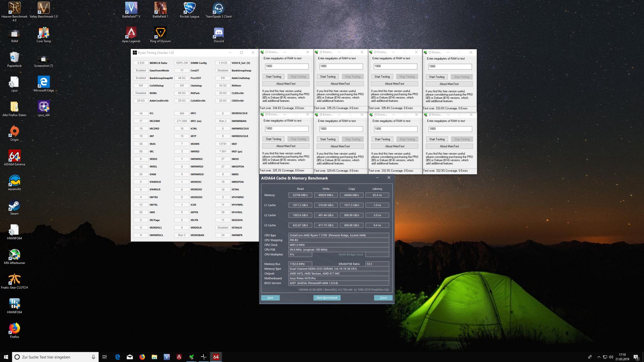Click the Memory Bus value 1762.8 MHz
Image resolution: width=644 pixels, height=362 pixels.
(x=300, y=264)
